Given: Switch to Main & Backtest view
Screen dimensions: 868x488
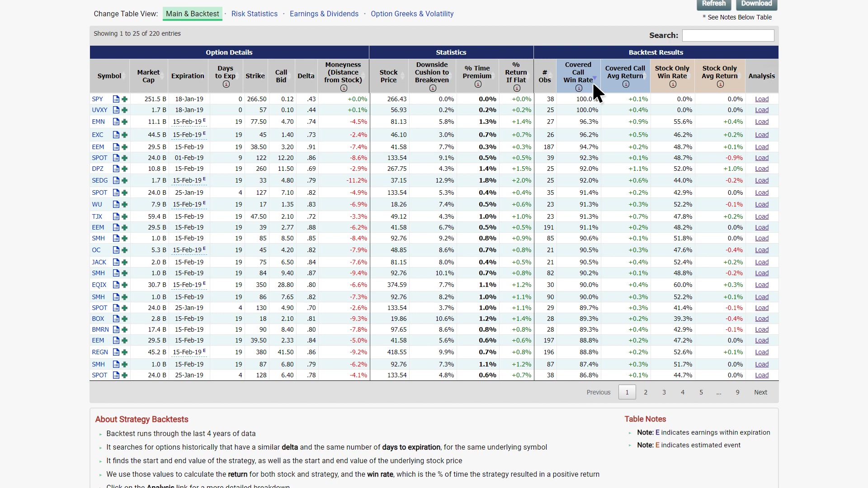Looking at the screenshot, I should point(193,14).
